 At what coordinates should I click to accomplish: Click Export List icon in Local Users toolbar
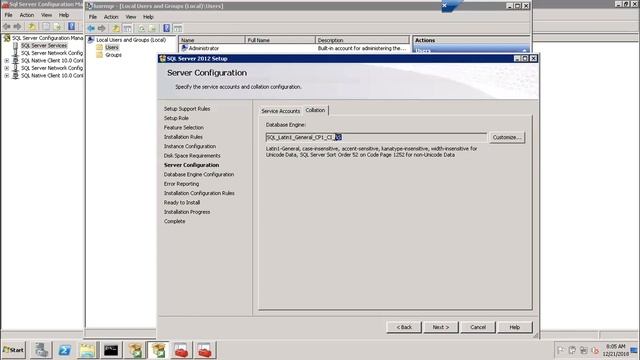click(x=152, y=28)
